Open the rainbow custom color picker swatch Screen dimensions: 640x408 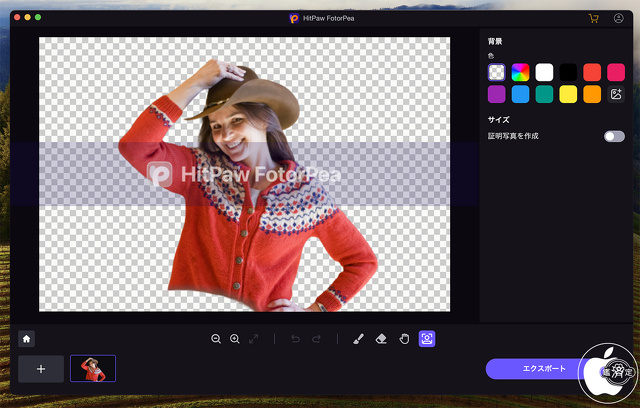520,72
